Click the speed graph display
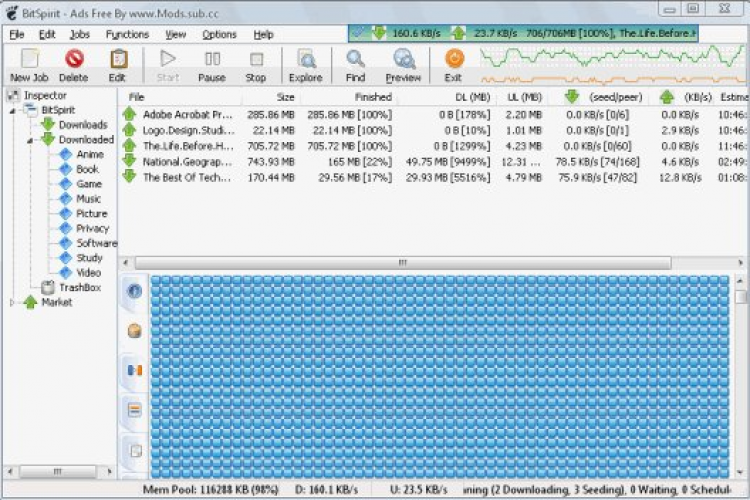Viewport: 750px width, 500px height. click(612, 65)
